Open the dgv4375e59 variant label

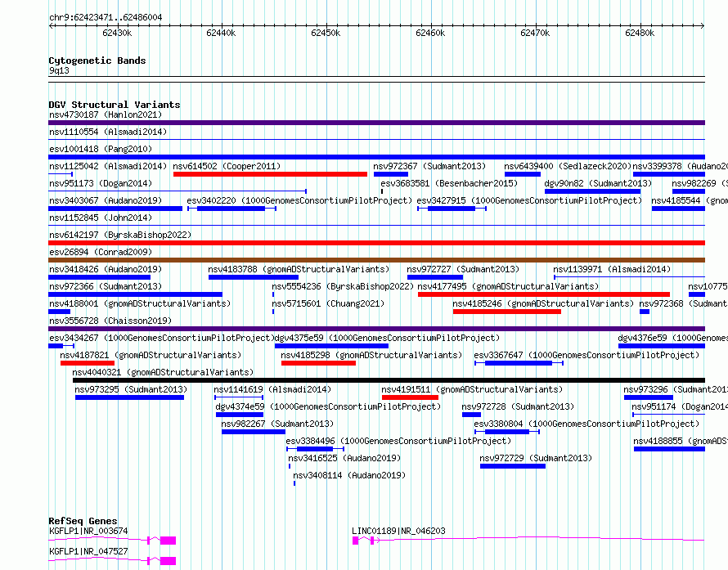pyautogui.click(x=387, y=338)
